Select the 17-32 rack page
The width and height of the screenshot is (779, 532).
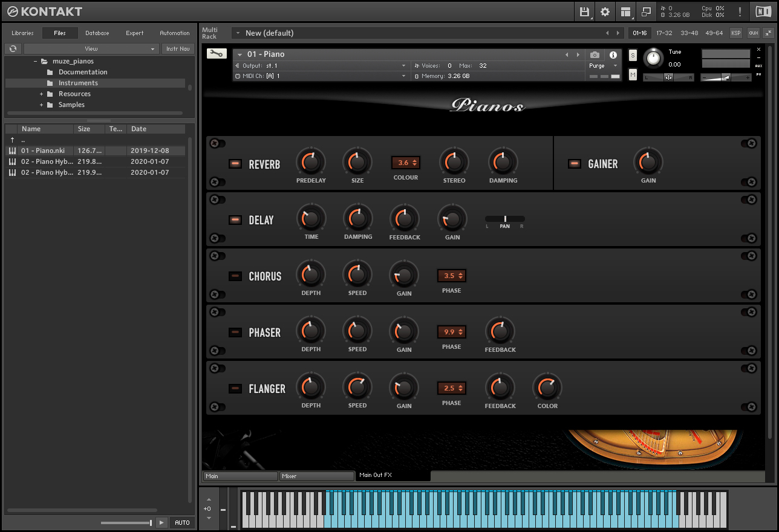point(665,33)
